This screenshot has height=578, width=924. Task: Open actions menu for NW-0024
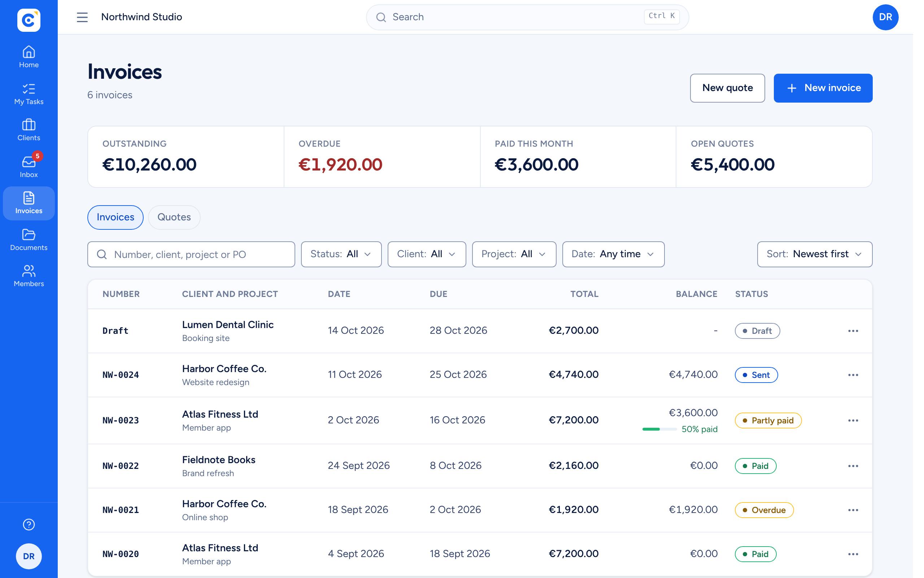[853, 375]
